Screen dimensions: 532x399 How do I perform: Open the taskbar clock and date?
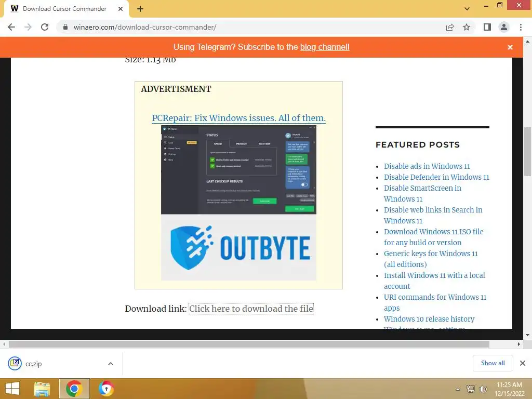coord(509,389)
